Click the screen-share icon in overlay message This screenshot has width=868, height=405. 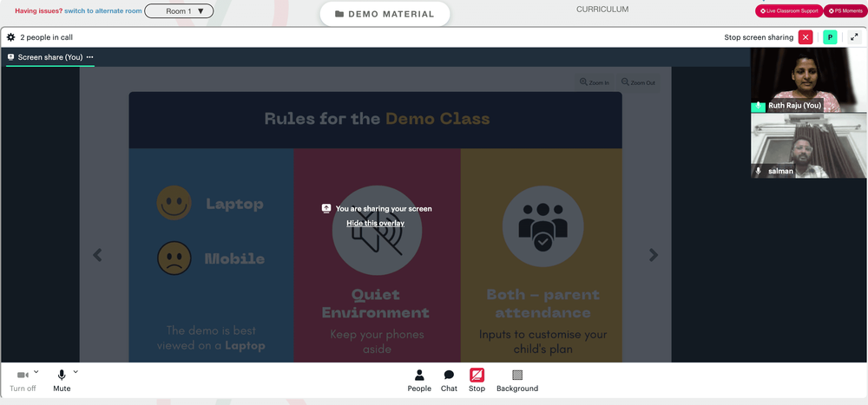pyautogui.click(x=326, y=209)
